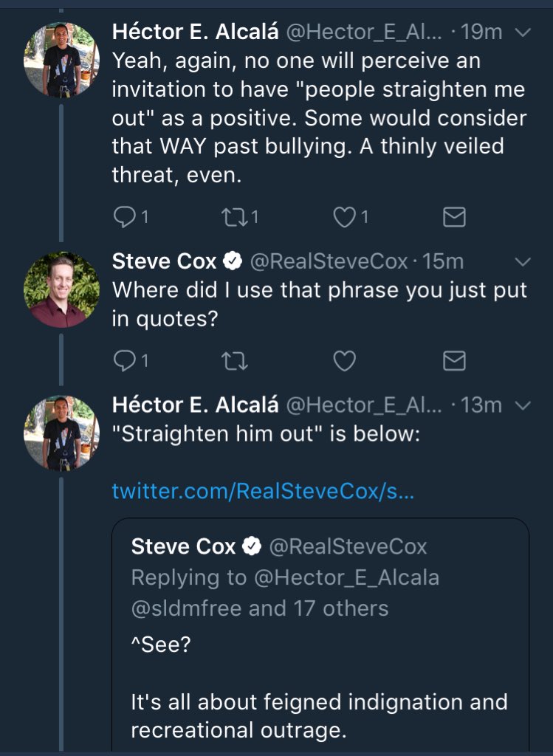This screenshot has width=553, height=756.
Task: Open Steve Cox's profile from his name
Action: (x=165, y=261)
